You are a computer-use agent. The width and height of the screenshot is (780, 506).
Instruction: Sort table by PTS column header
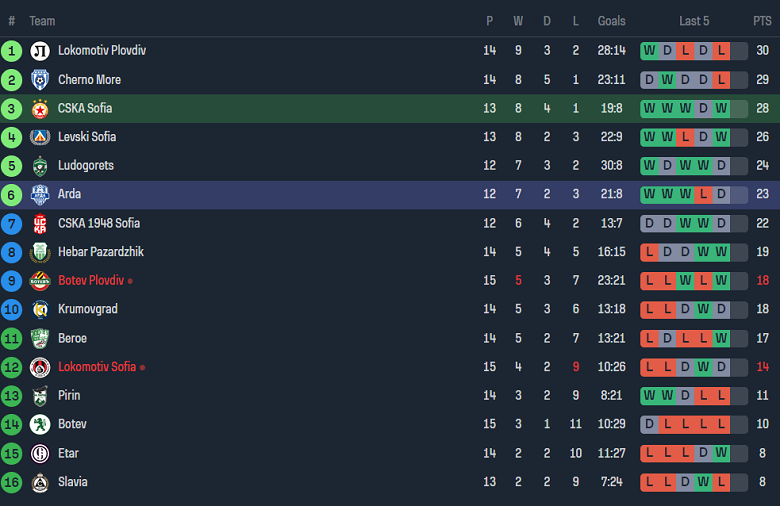tap(762, 21)
